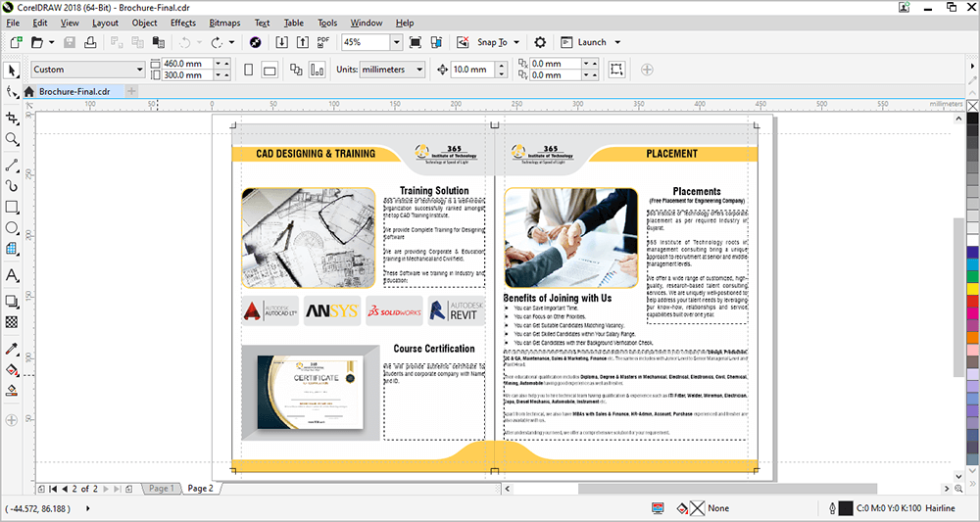Select the Drop Shadow tool

pos(11,301)
